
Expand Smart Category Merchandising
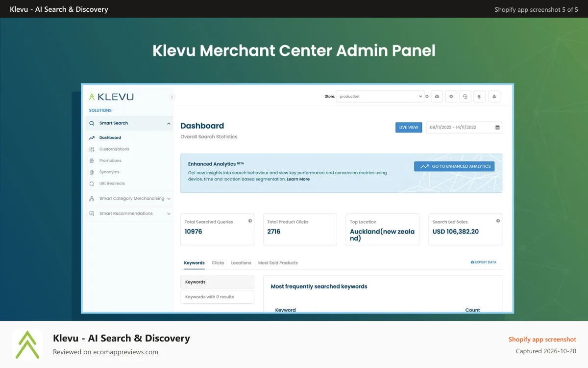pyautogui.click(x=129, y=199)
